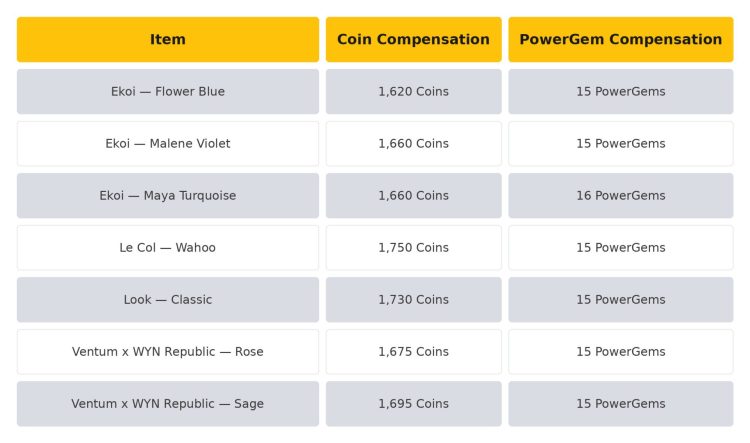Select the Le Col — Wahoo cell
The image size is (750, 443).
(x=168, y=248)
